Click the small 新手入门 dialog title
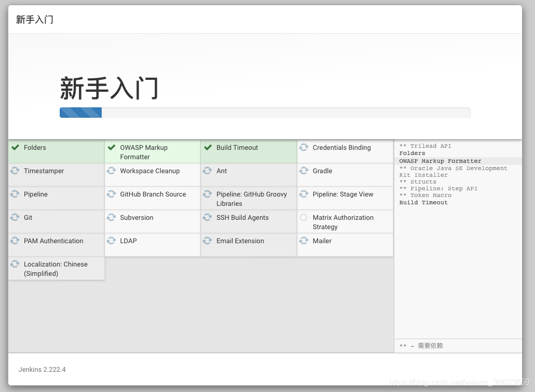Image resolution: width=535 pixels, height=392 pixels. 34,19
